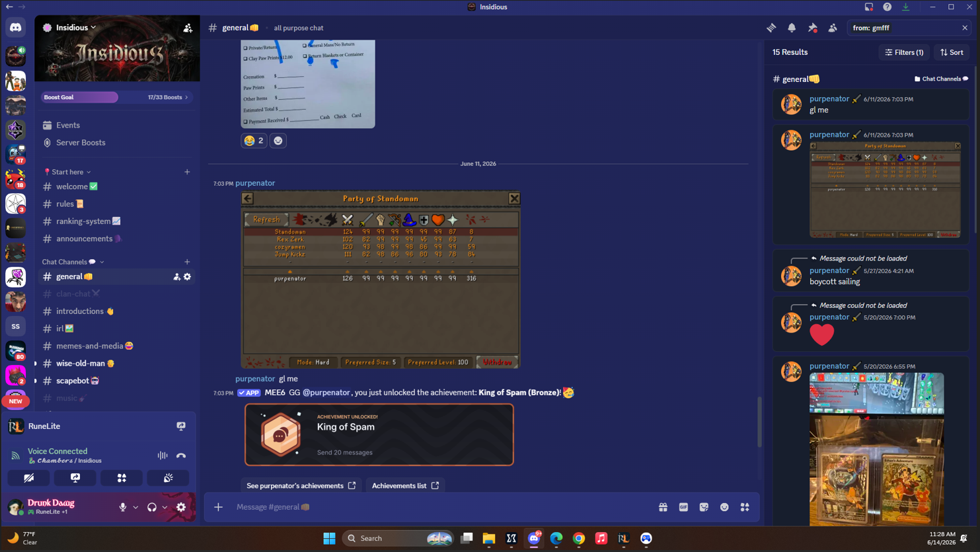
Task: Deafen audio with headphones icon
Action: (152, 507)
